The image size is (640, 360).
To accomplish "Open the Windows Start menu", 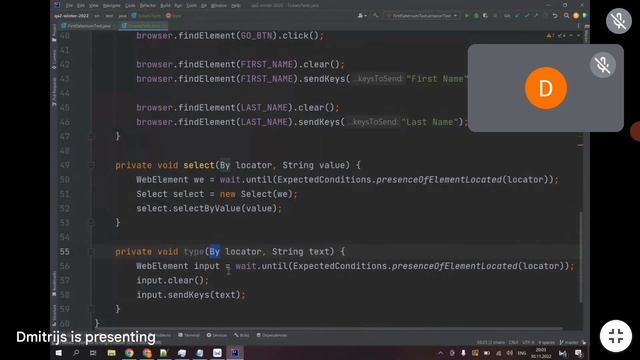I will click(58, 353).
